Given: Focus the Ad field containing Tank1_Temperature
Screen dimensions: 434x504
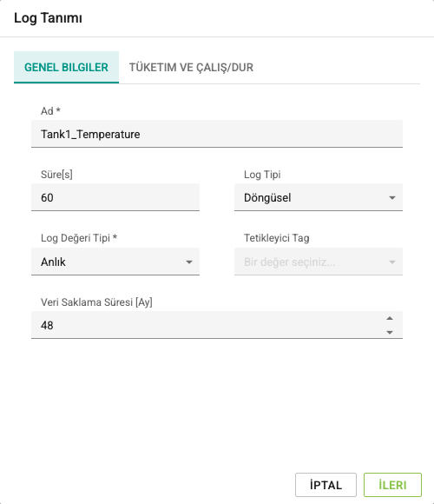Looking at the screenshot, I should point(217,134).
